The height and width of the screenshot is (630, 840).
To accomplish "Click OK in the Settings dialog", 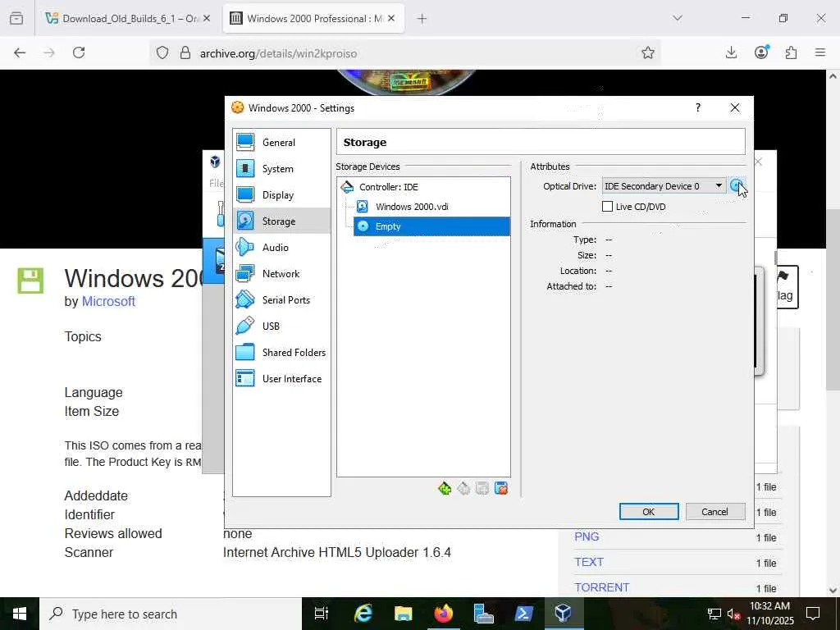I will point(649,512).
